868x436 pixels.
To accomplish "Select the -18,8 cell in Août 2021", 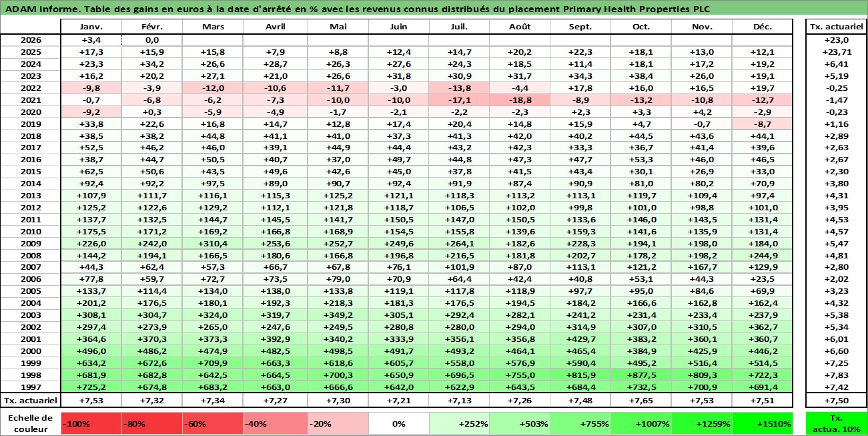I will click(520, 99).
